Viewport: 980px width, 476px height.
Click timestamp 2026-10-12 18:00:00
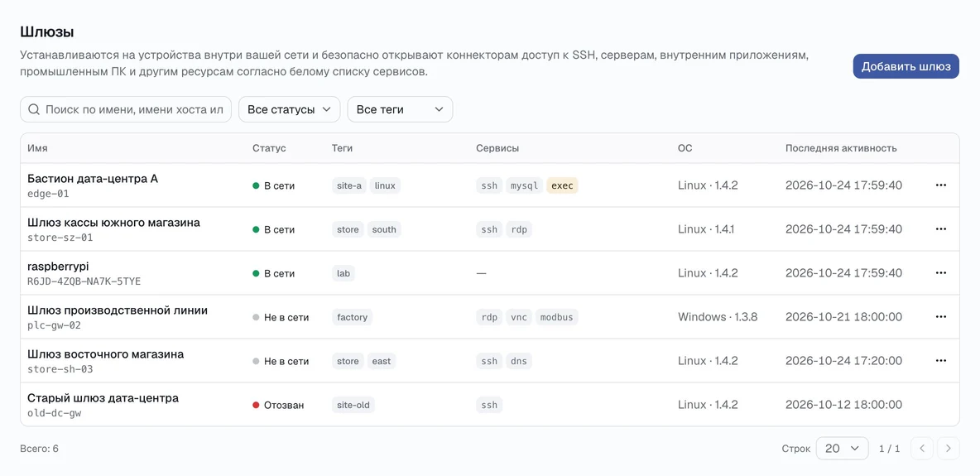(843, 404)
